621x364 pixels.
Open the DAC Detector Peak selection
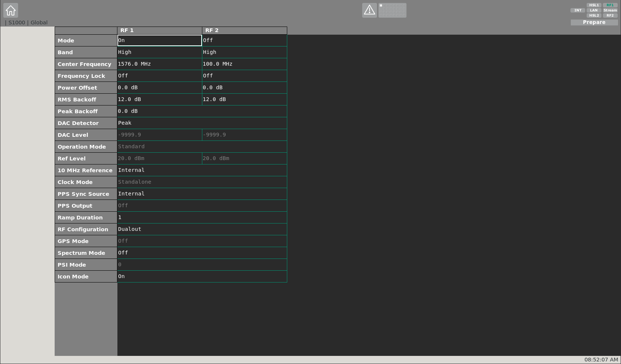point(202,123)
